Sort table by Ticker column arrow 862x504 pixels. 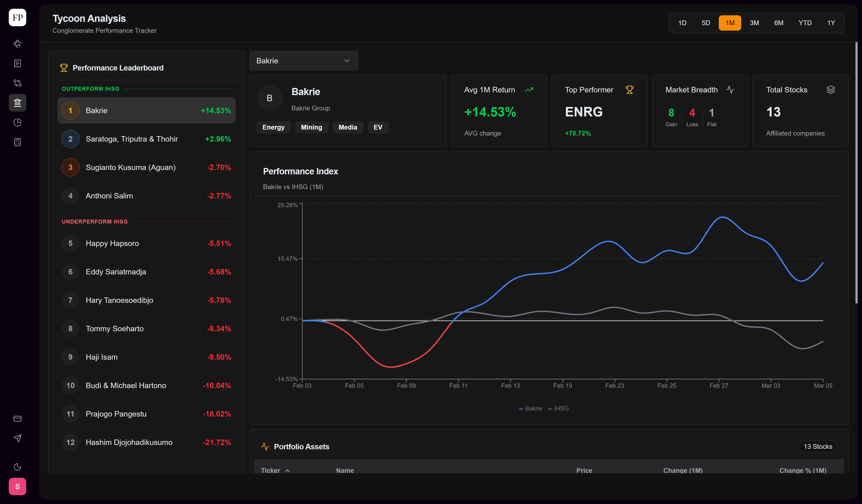coord(288,471)
